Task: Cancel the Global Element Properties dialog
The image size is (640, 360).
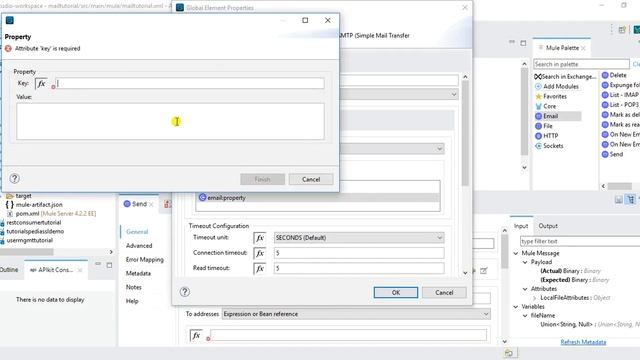Action: tap(444, 292)
